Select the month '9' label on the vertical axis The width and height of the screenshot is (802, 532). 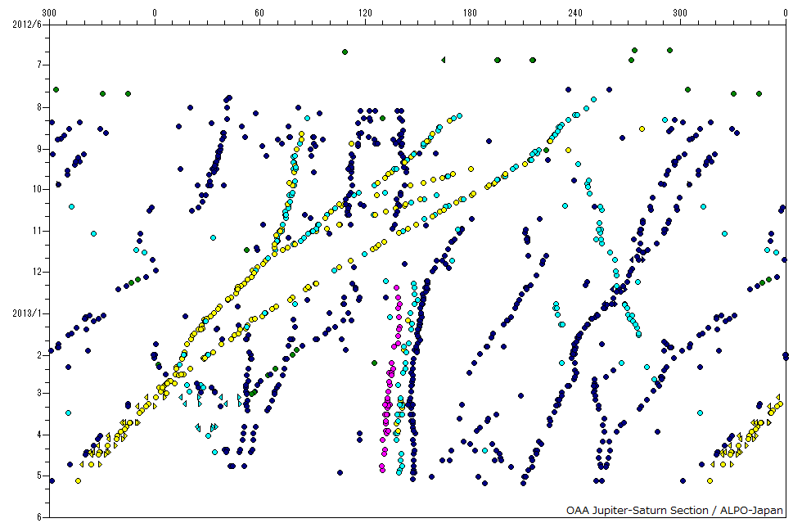(39, 149)
